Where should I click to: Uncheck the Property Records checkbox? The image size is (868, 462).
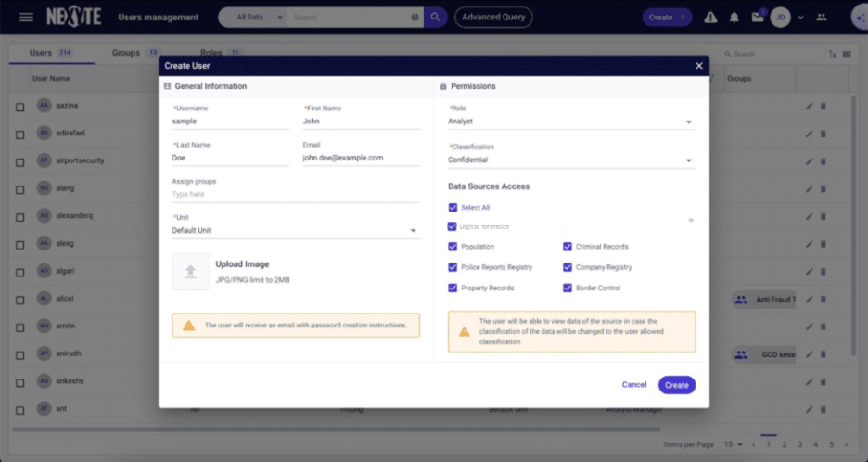[453, 289]
